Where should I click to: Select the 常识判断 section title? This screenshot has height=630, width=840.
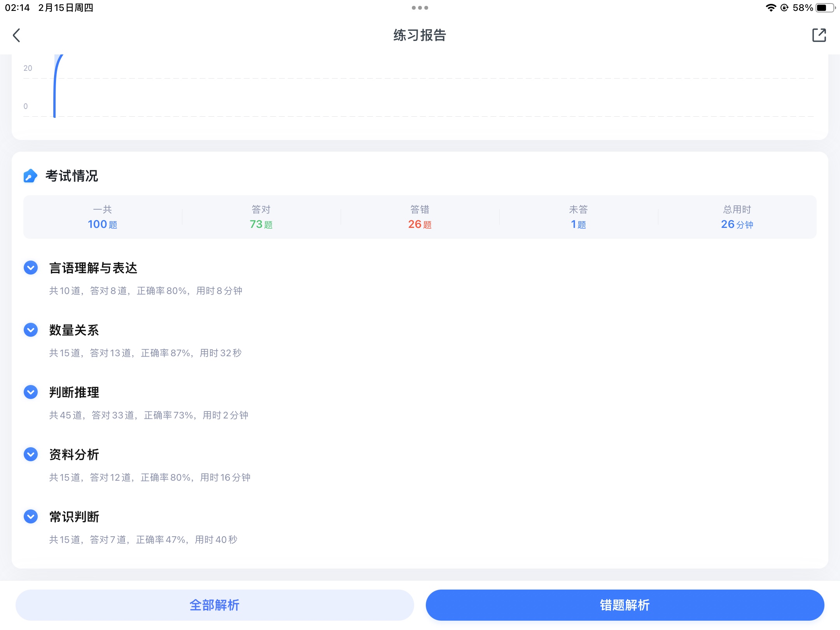pyautogui.click(x=74, y=516)
